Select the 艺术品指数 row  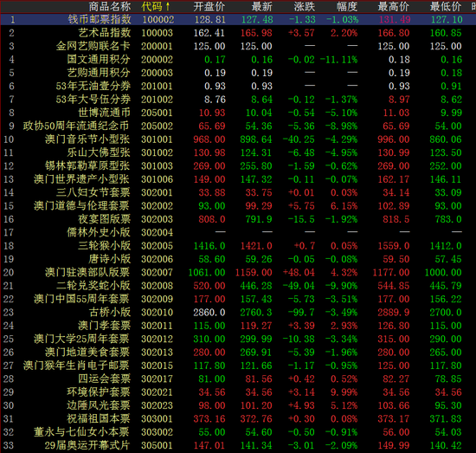(x=238, y=33)
